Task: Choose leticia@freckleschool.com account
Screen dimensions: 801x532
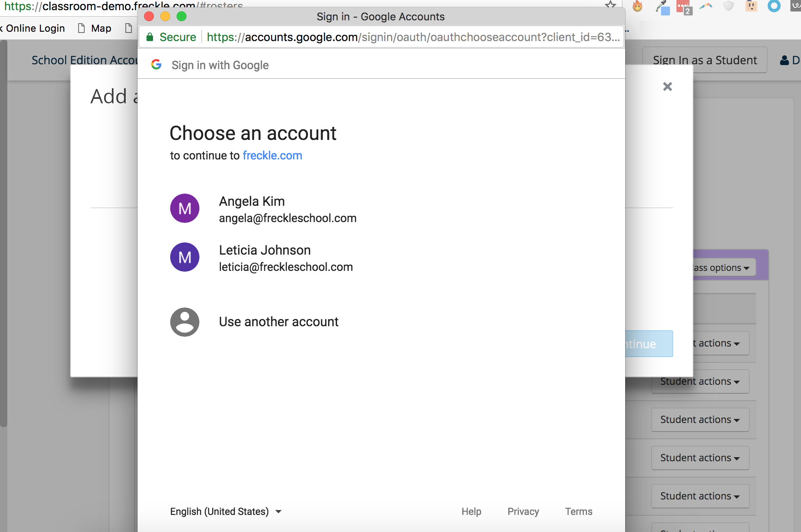Action: click(x=381, y=258)
